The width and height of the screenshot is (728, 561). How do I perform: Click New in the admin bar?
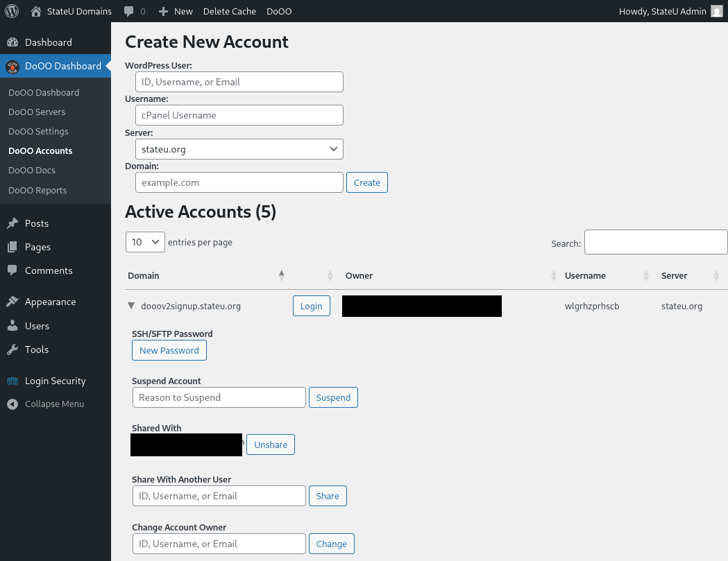click(183, 11)
